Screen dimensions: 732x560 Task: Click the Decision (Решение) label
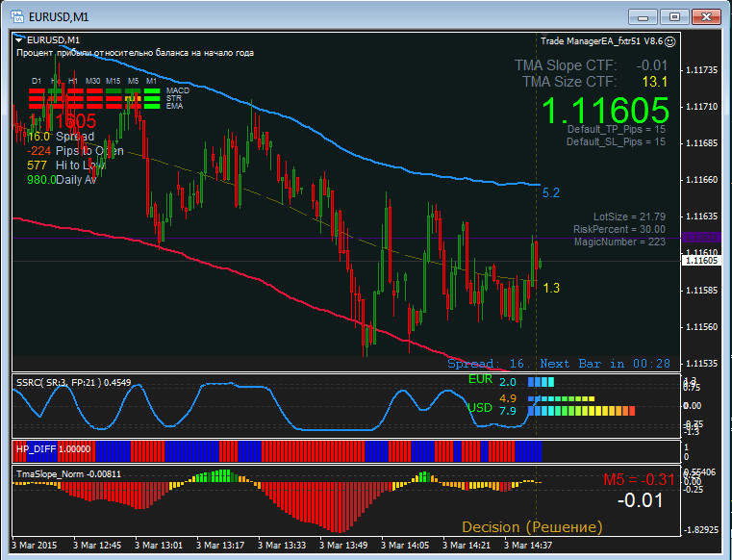[532, 527]
